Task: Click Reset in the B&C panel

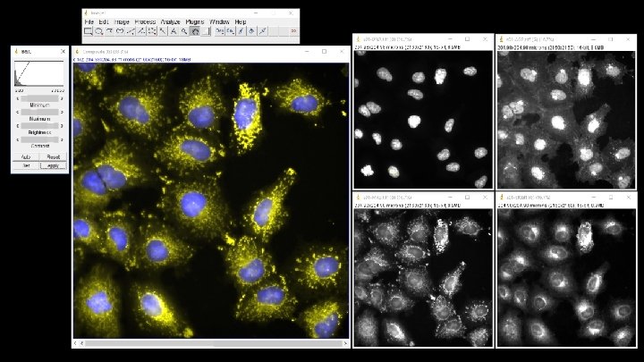Action: [53, 156]
